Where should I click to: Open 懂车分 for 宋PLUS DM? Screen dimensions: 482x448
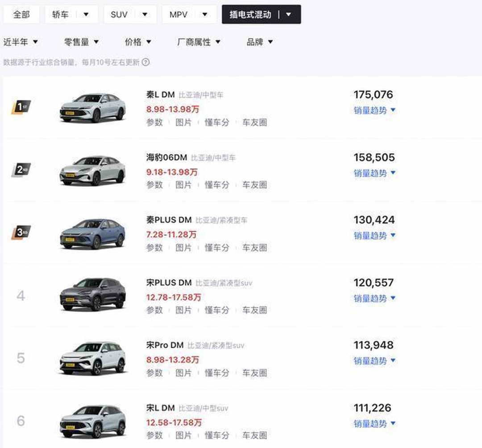[217, 311]
